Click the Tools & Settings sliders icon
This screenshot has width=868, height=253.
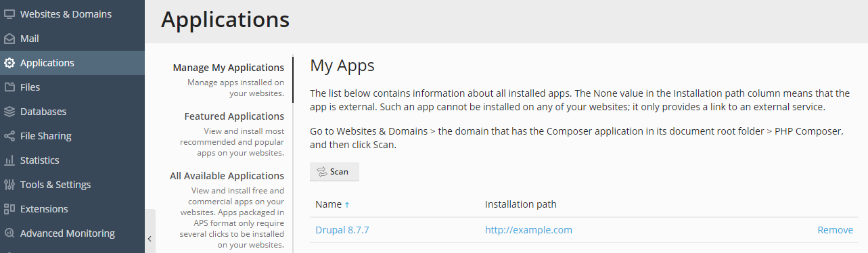click(x=9, y=185)
